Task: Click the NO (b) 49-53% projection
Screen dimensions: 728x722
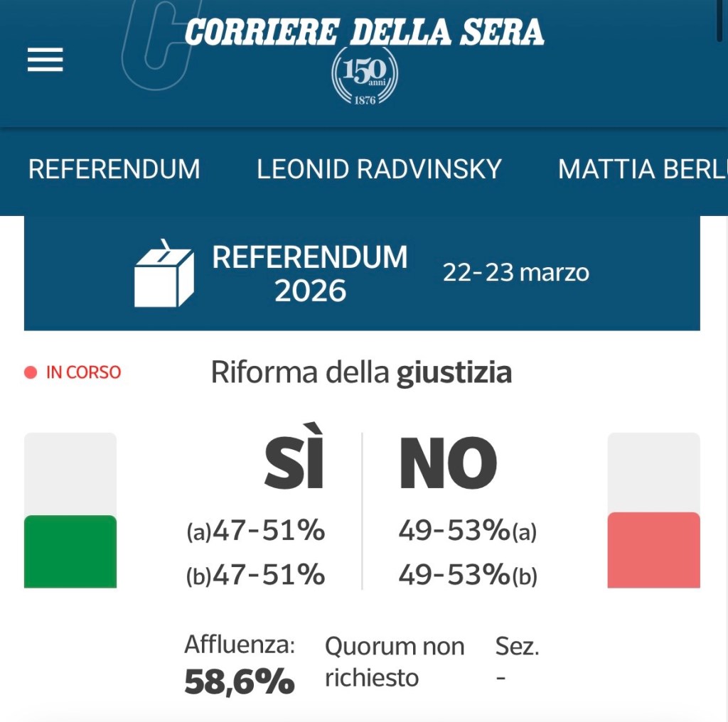Action: click(467, 575)
